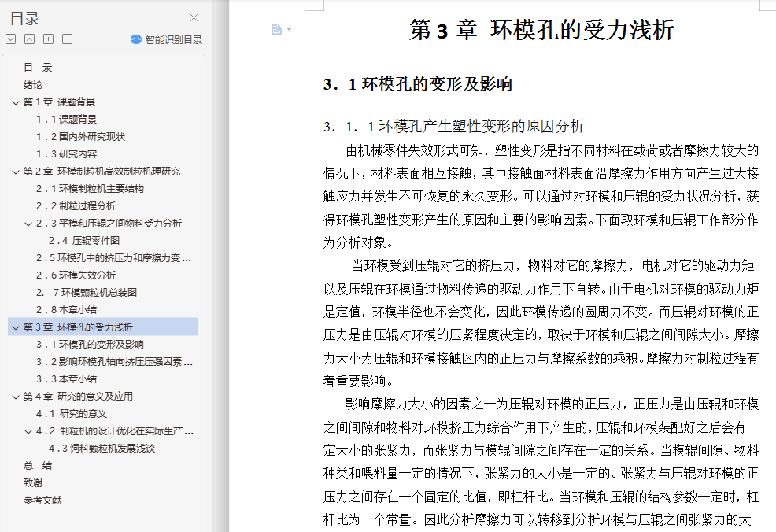Screen dimensions: 776x532
Task: Close the 目录 navigation pane
Action: click(x=194, y=18)
